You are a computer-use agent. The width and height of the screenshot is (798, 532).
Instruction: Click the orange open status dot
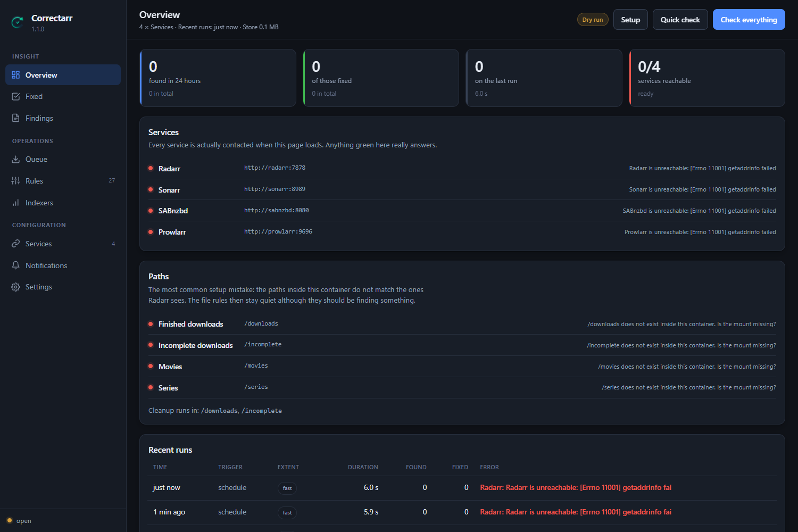[10, 520]
